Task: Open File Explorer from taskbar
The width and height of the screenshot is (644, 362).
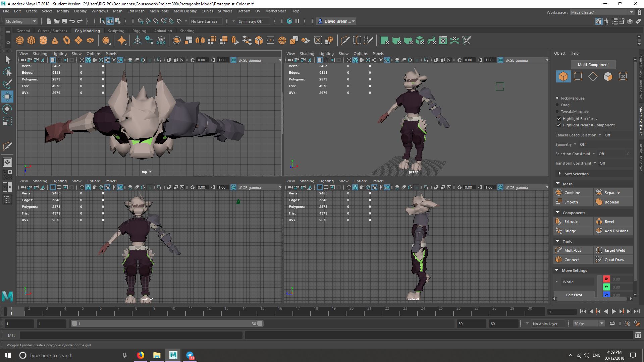Action: [x=157, y=355]
